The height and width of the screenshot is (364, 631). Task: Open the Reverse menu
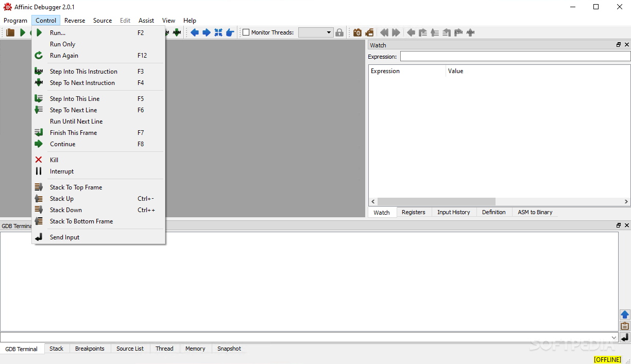tap(75, 21)
